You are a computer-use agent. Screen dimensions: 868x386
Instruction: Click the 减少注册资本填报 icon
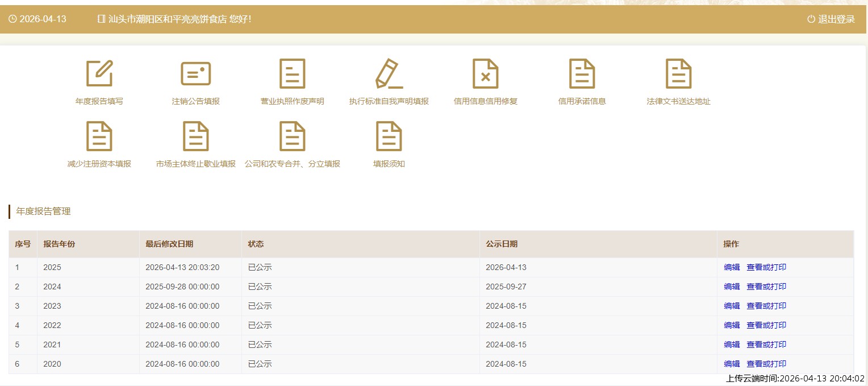[x=99, y=136]
